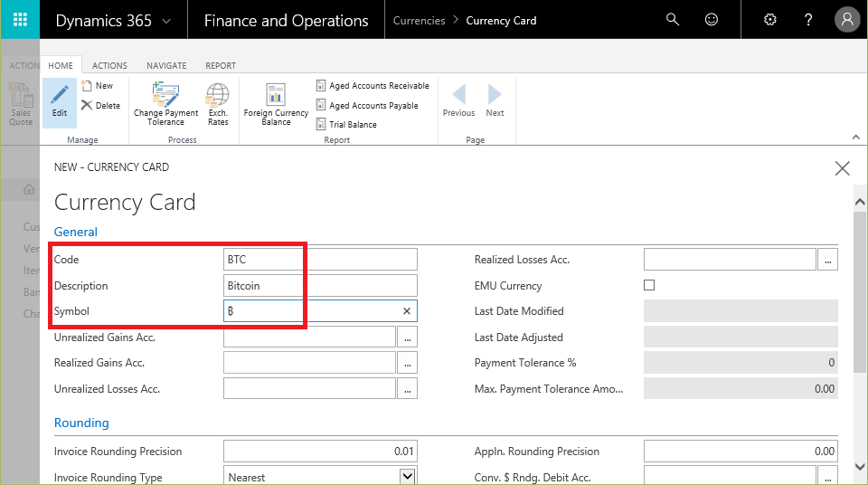Click the Code field containing BTC
Screen dimensions: 868x485
click(320, 260)
